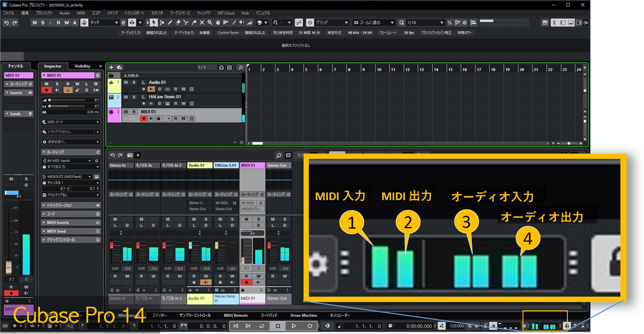Adjust the horizontal zoom slider of the project window
Viewport: 644px width, 334px height.
click(569, 143)
